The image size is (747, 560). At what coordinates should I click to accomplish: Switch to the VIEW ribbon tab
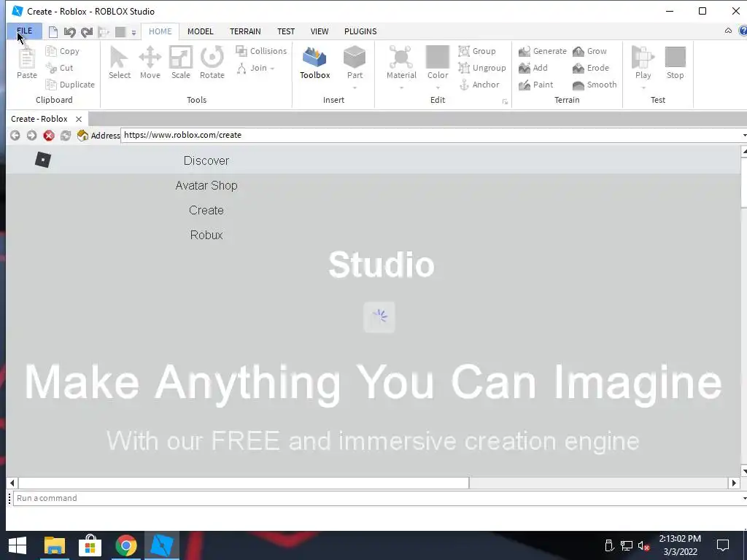click(x=320, y=31)
